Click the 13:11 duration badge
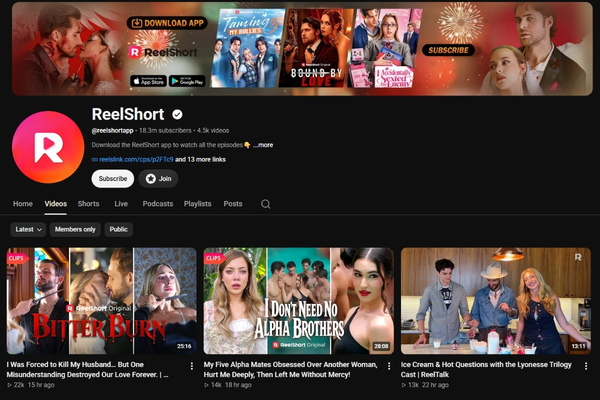 coord(578,346)
